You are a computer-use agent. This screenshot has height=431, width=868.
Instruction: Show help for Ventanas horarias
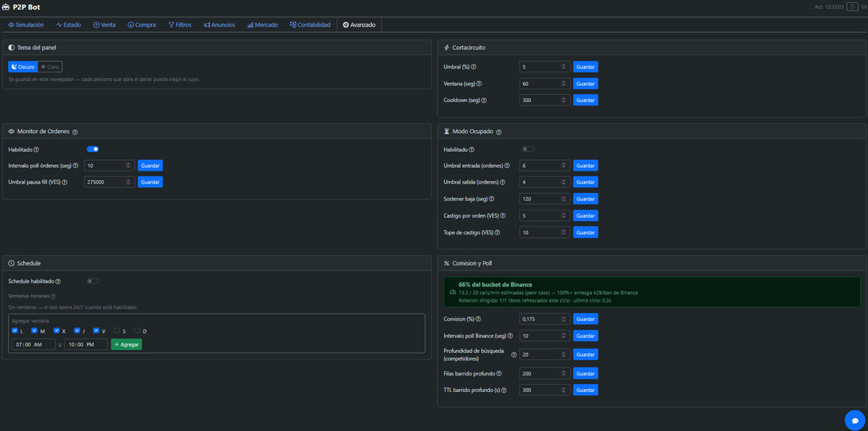53,296
